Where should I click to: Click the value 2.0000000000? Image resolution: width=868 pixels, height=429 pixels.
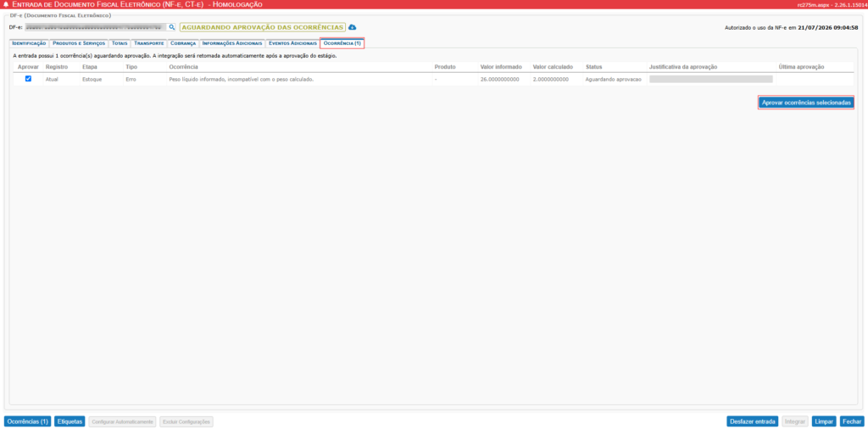551,79
